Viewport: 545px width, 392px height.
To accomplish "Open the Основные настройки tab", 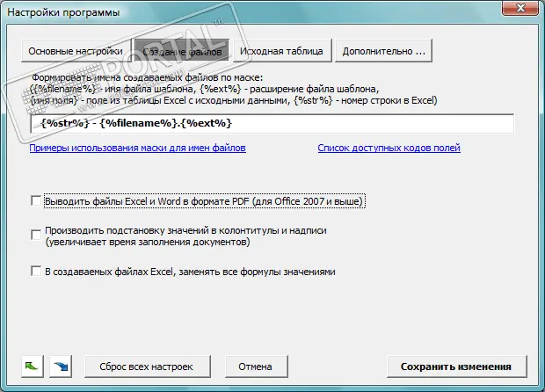I will [75, 51].
